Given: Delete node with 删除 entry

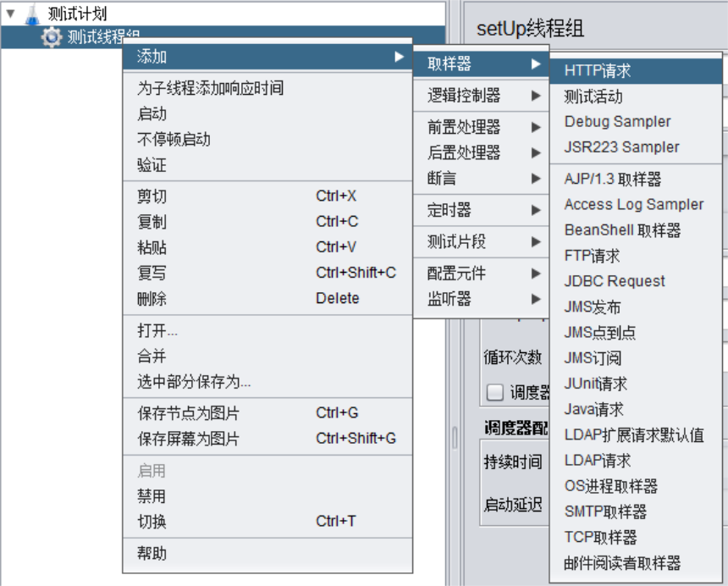Looking at the screenshot, I should click(267, 299).
